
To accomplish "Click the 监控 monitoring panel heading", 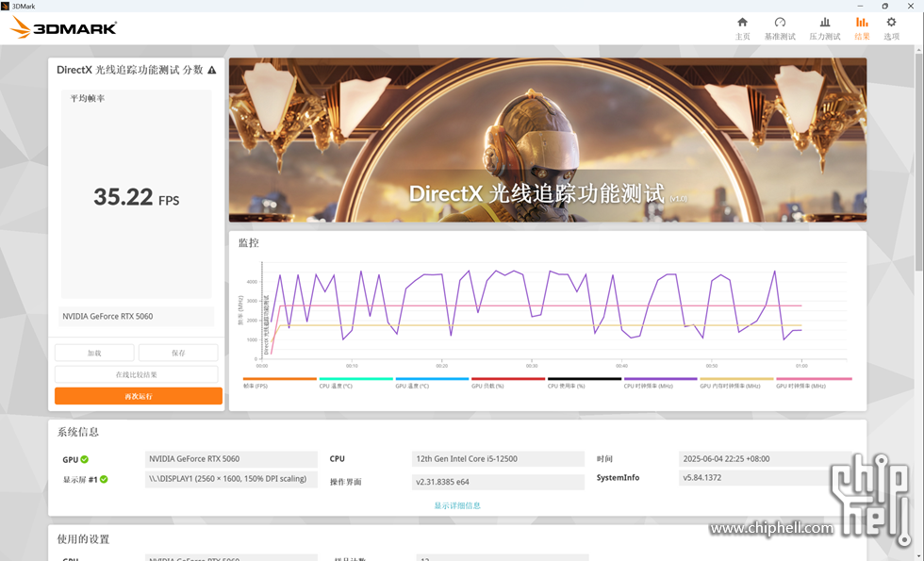I will coord(248,243).
